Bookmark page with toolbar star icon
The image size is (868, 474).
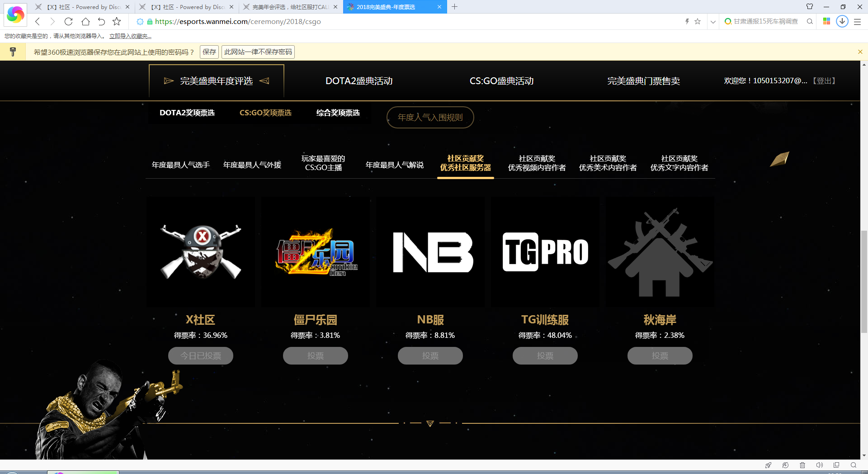point(117,21)
